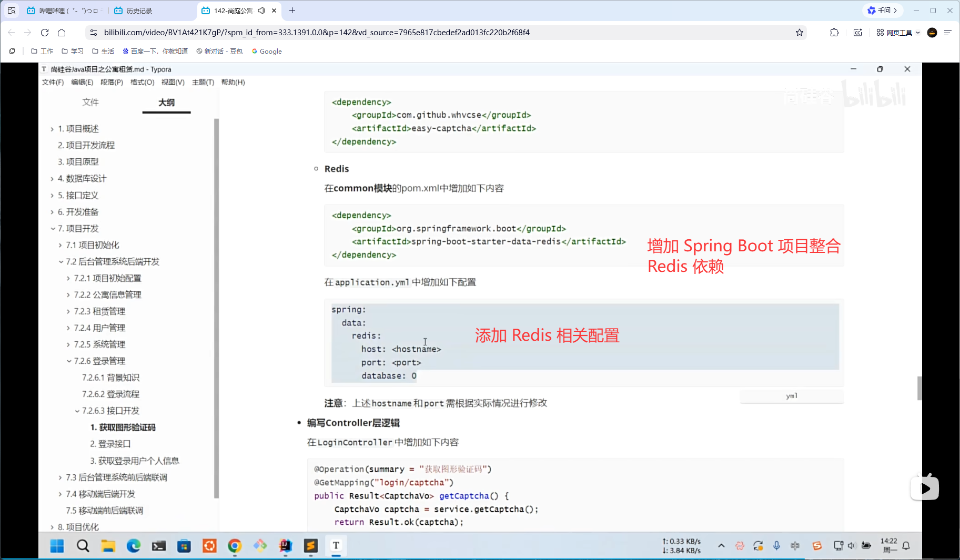Open Typora 编辑(E) menu
Image resolution: width=960 pixels, height=560 pixels.
click(82, 82)
